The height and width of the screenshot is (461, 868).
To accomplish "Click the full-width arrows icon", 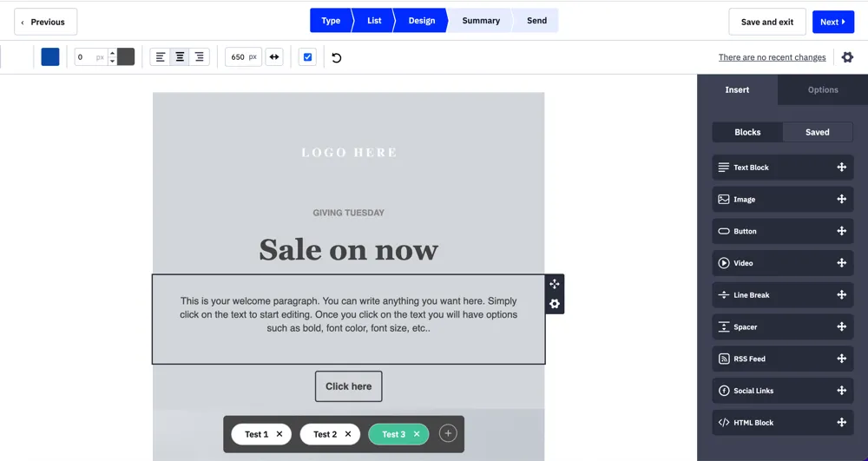I will 274,57.
